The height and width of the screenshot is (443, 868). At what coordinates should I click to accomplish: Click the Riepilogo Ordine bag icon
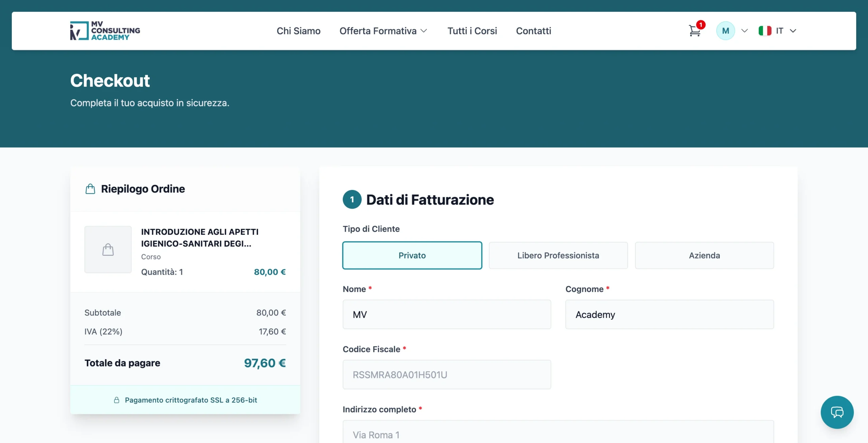point(90,189)
